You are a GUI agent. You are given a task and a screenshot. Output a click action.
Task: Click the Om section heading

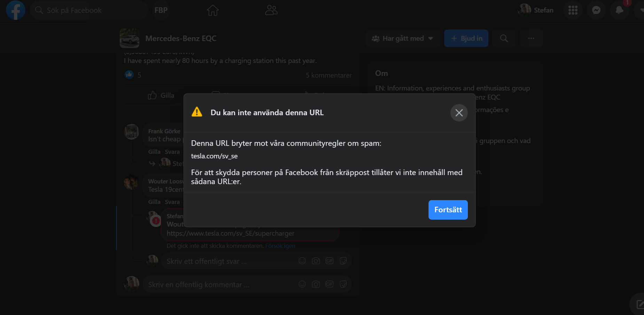pyautogui.click(x=382, y=73)
